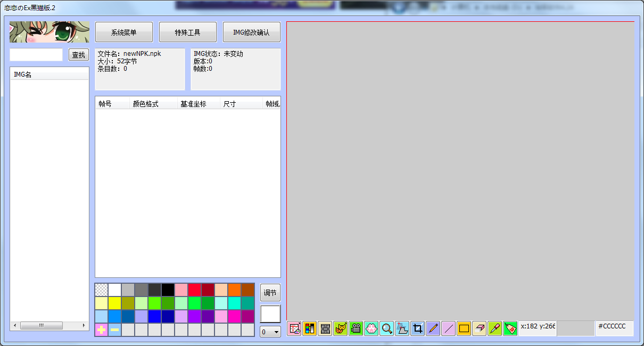Screen dimensions: 644x346
Task: Click the minus icon to remove color
Action: click(x=114, y=330)
